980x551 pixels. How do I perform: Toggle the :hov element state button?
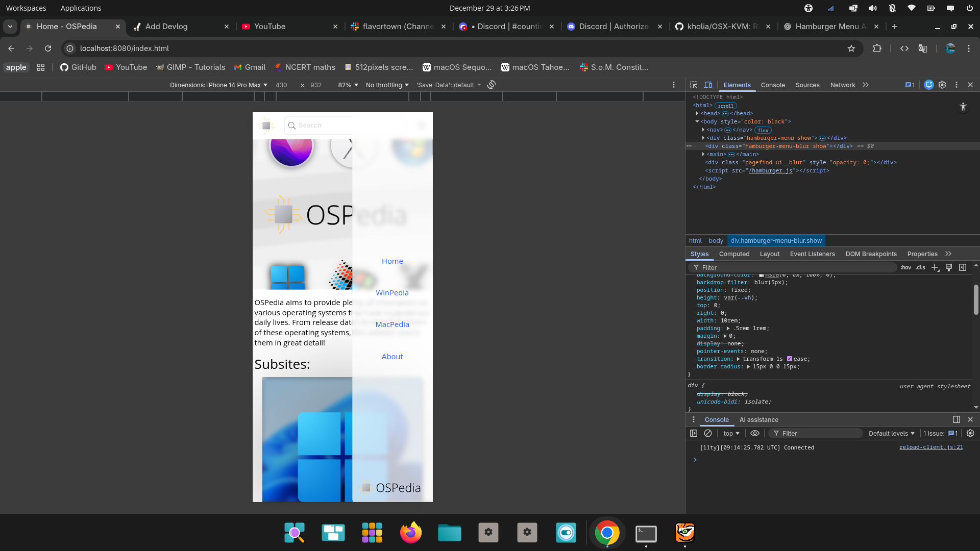(x=905, y=267)
